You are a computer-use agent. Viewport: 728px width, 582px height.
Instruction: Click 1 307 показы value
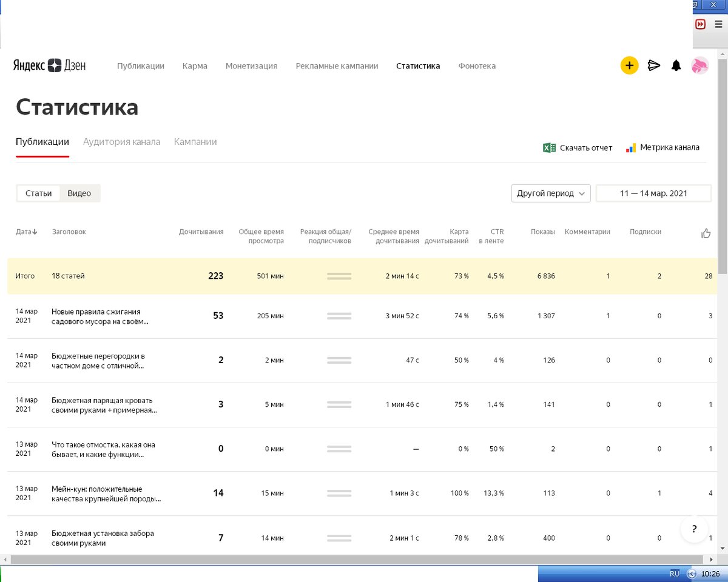(545, 316)
